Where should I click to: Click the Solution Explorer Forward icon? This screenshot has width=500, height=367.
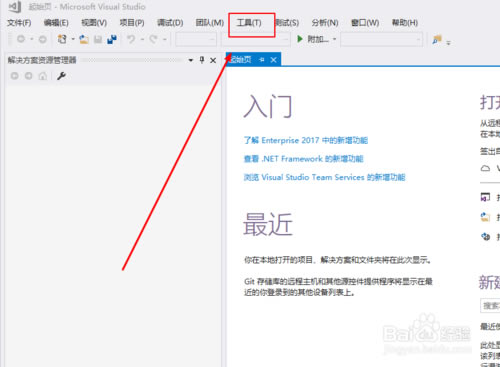coord(29,76)
